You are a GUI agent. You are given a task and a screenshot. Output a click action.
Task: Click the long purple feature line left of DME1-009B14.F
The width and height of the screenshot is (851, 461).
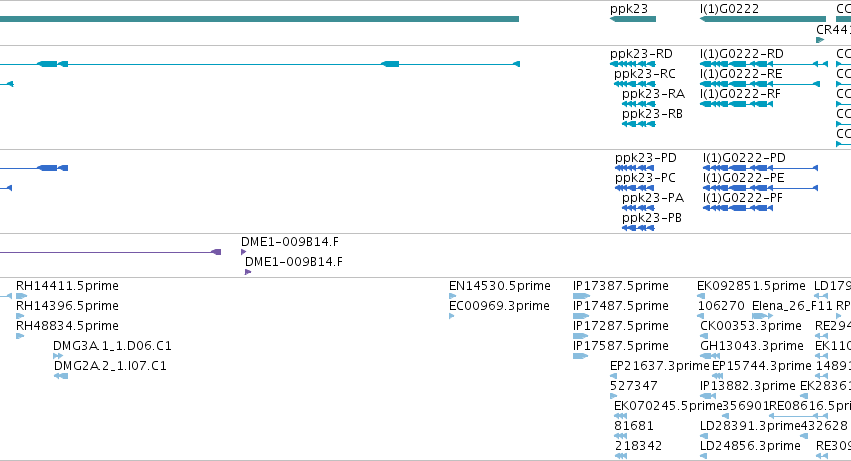[x=110, y=252]
